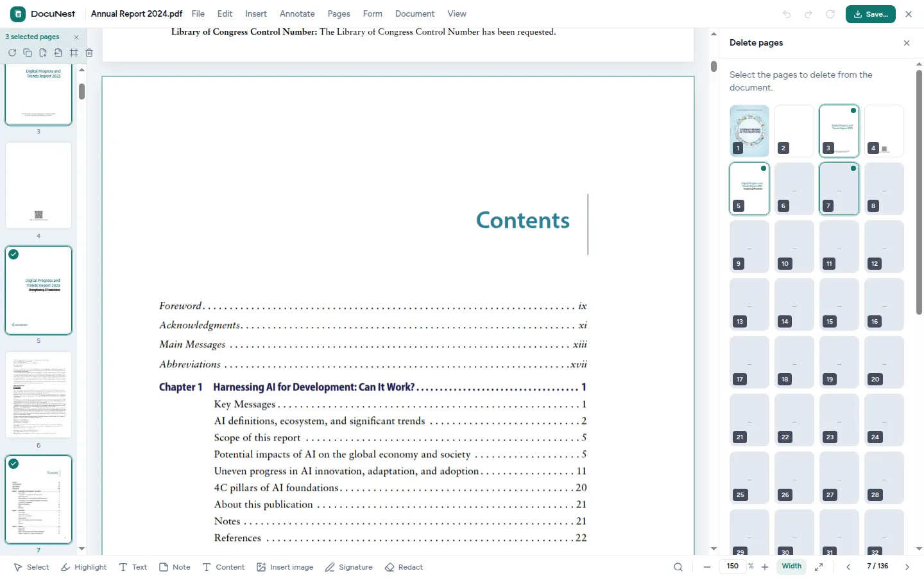Deselect page 3 in Delete pages grid
The width and height of the screenshot is (924, 578).
(839, 131)
